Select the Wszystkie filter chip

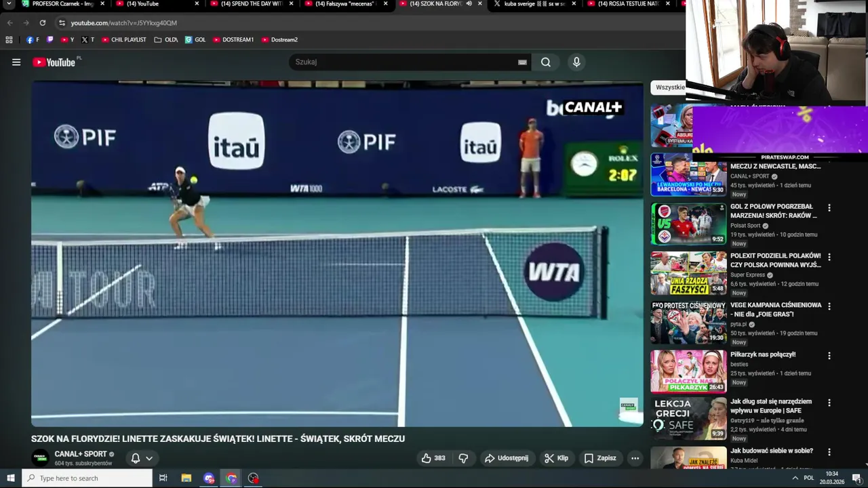tap(669, 87)
